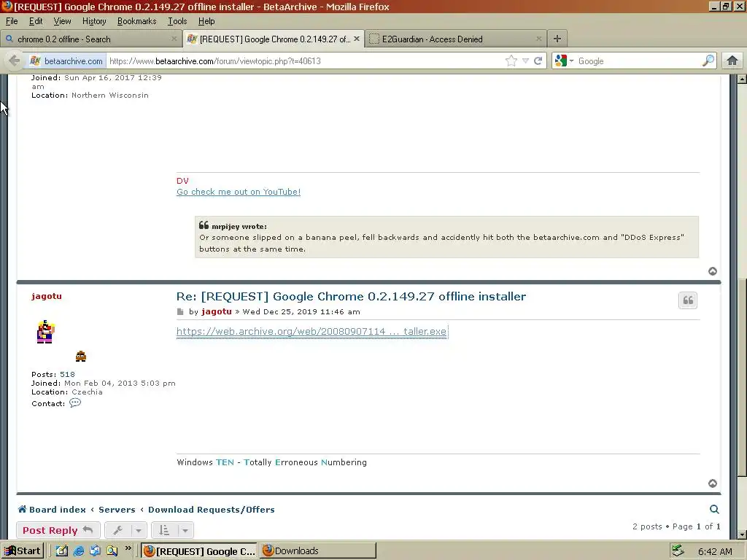This screenshot has width=747, height=560.
Task: Click the Post Reply button
Action: click(58, 530)
